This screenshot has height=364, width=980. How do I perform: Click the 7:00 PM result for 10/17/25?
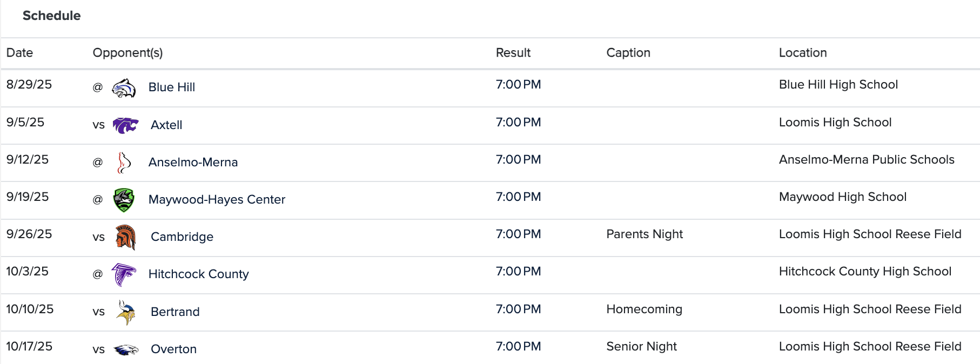click(x=518, y=347)
